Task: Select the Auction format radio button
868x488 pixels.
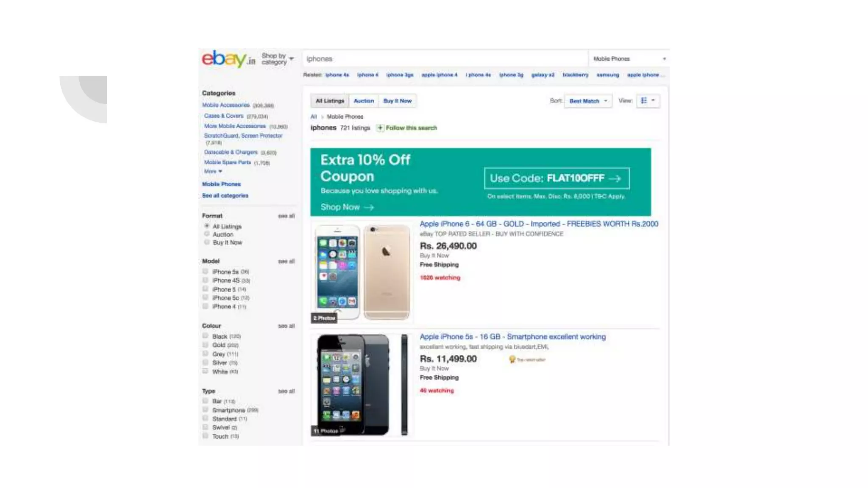Action: point(207,234)
